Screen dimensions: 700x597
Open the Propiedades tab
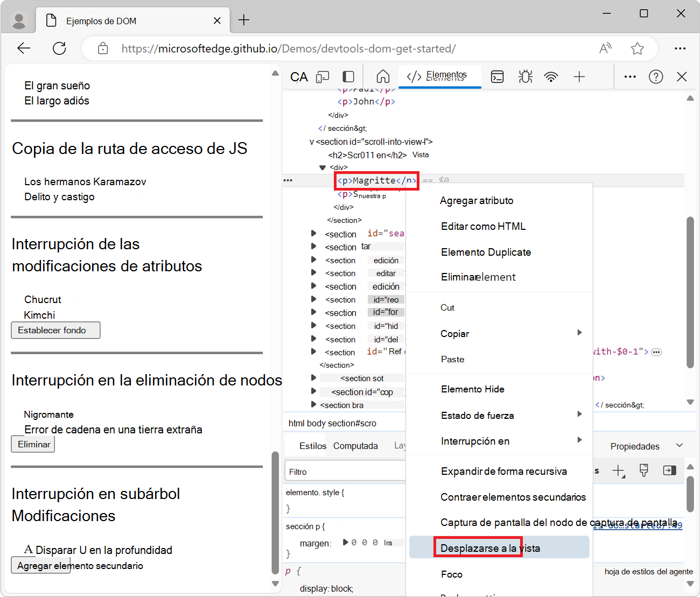click(635, 446)
